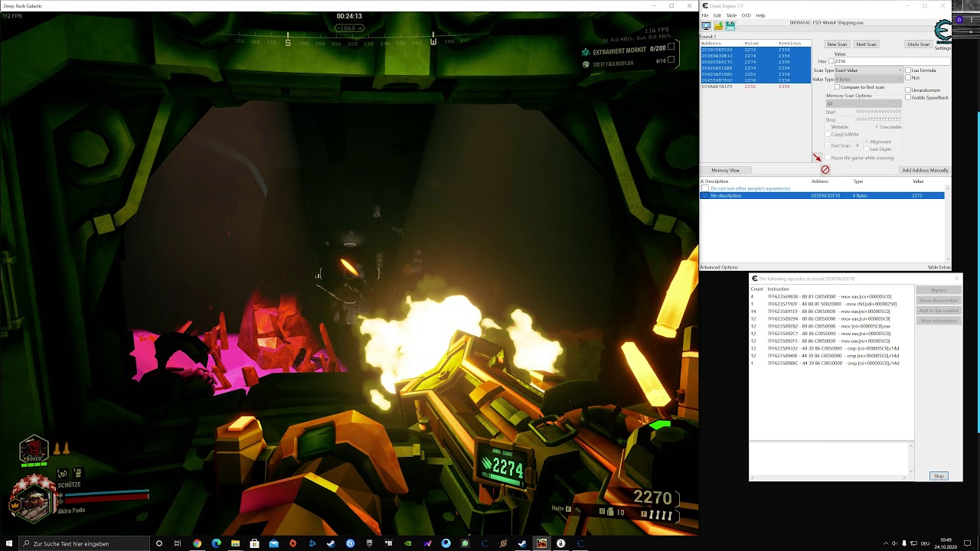Open the Windows Start menu
This screenshot has width=980, height=551.
pyautogui.click(x=9, y=543)
